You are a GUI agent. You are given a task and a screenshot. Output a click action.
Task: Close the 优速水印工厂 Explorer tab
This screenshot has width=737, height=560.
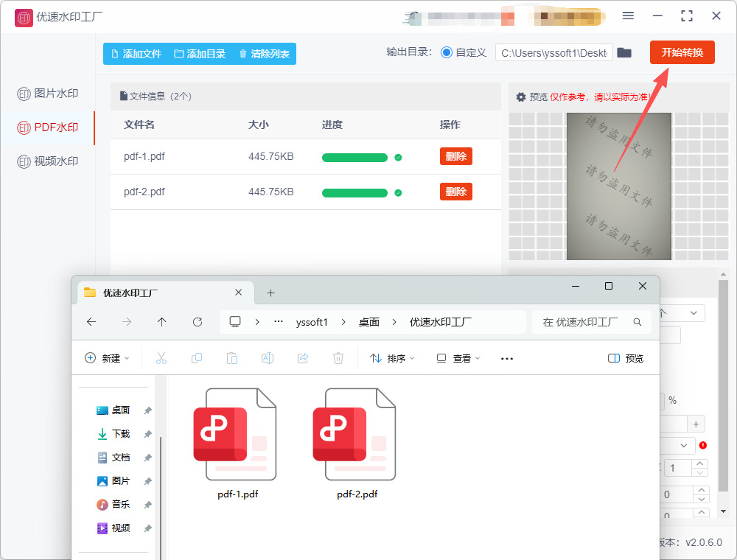tap(238, 293)
